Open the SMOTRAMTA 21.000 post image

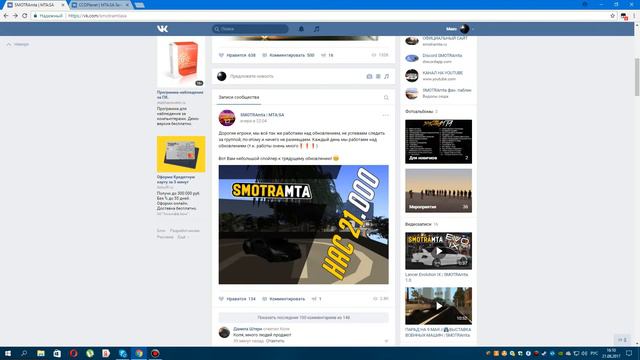pos(304,224)
